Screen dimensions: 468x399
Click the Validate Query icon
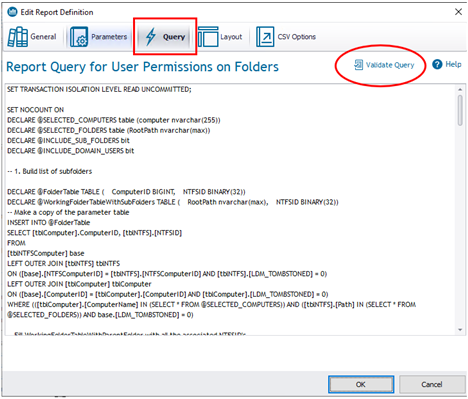click(358, 65)
